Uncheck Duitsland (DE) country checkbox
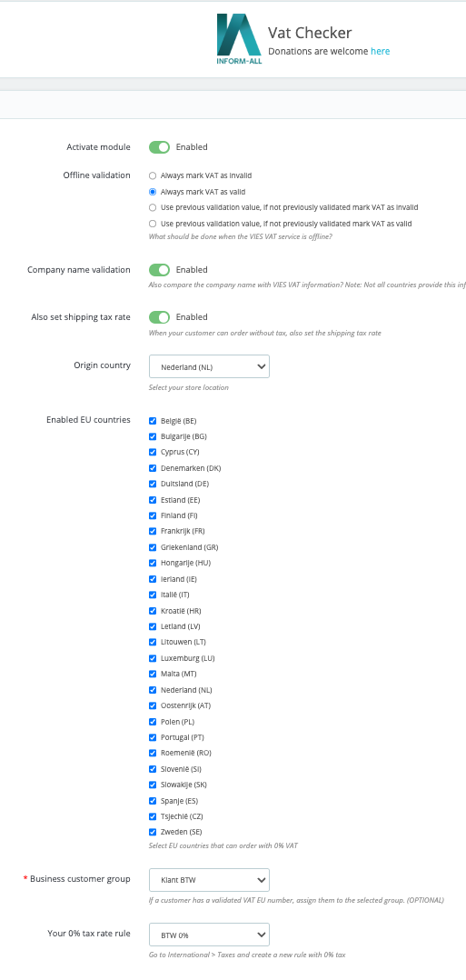 [x=153, y=484]
